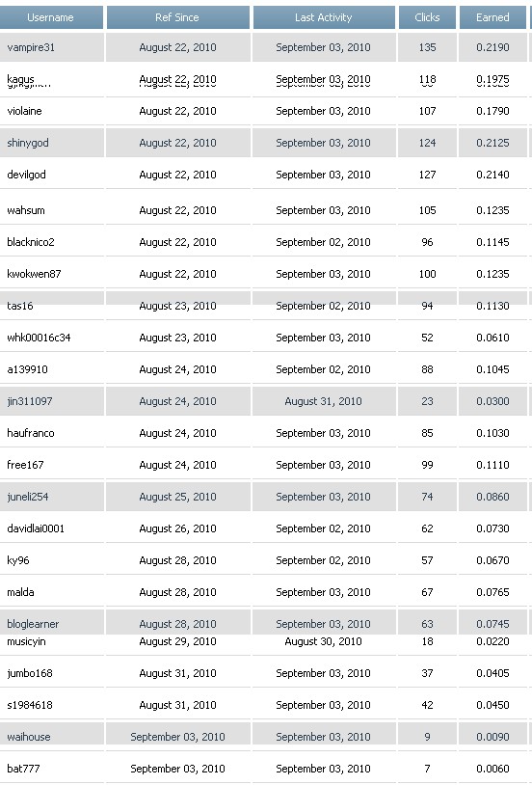Sort referrals by Clicks header

click(x=427, y=17)
